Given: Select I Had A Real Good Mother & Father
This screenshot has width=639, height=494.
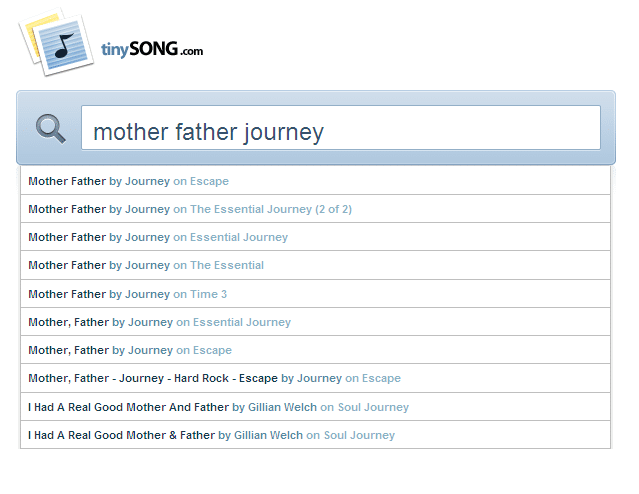Looking at the screenshot, I should coord(315,434).
